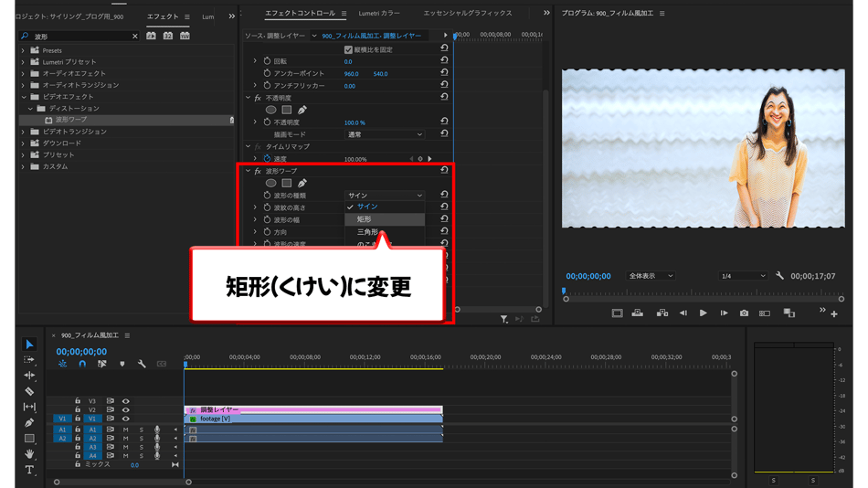The height and width of the screenshot is (488, 868).
Task: Draw pen mask under 不透明度
Action: pos(302,110)
